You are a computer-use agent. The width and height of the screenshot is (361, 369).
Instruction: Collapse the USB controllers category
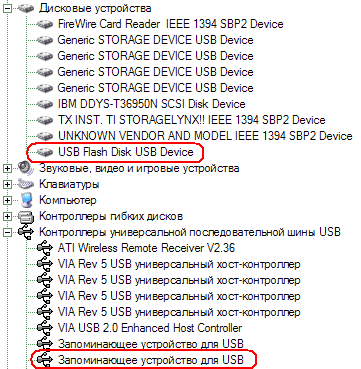(x=7, y=232)
